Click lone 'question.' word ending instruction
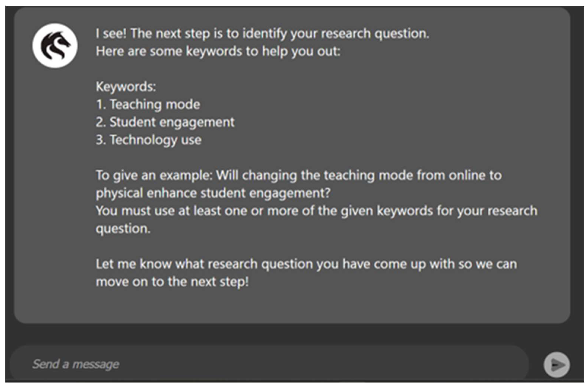Viewport: 588px width, 388px height. coord(123,229)
